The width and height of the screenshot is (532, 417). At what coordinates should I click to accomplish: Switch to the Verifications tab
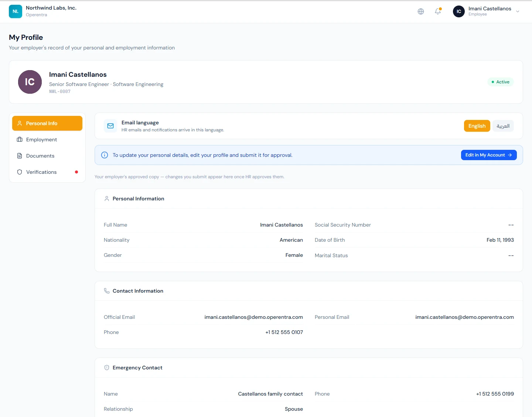coord(47,172)
